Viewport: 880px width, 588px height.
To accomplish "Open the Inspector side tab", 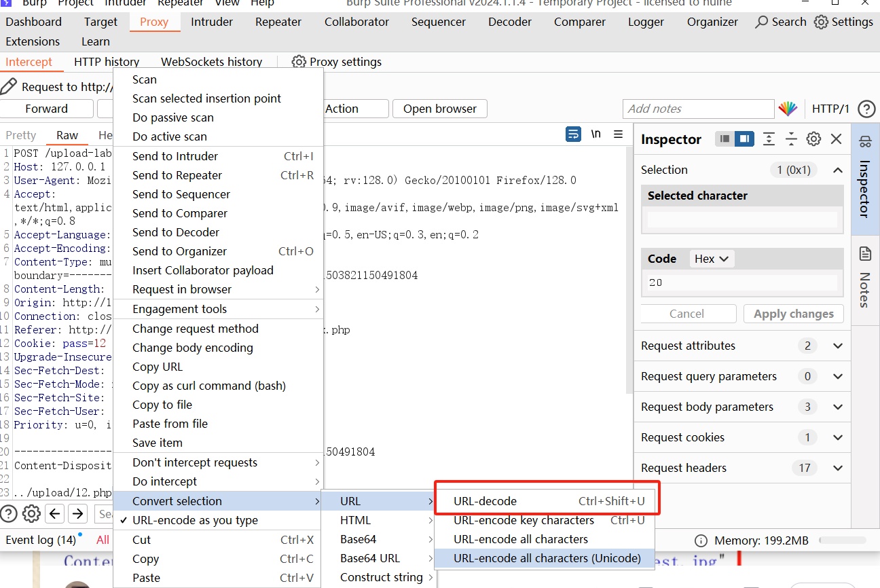I will coord(865,179).
